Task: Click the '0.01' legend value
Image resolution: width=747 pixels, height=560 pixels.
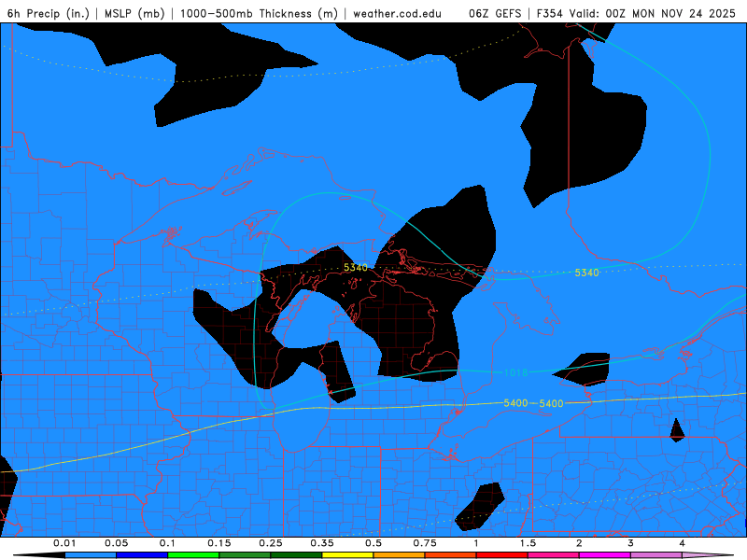Action: point(64,543)
